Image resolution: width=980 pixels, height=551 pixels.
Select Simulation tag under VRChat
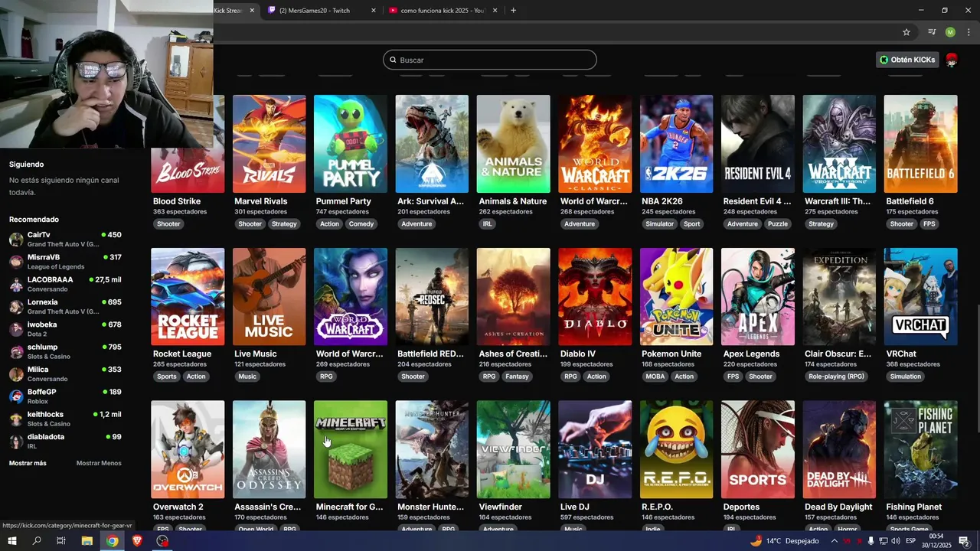(x=906, y=377)
